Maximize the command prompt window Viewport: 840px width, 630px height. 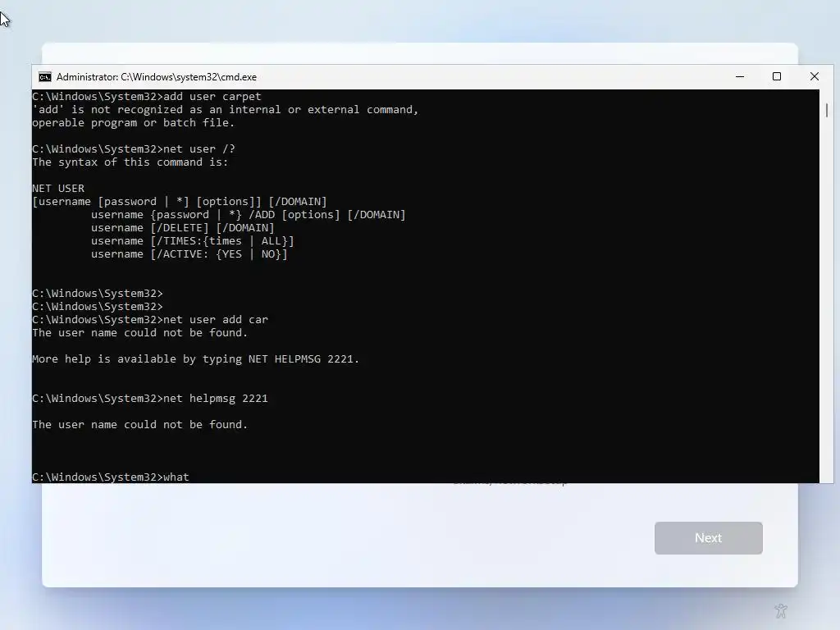(x=777, y=76)
